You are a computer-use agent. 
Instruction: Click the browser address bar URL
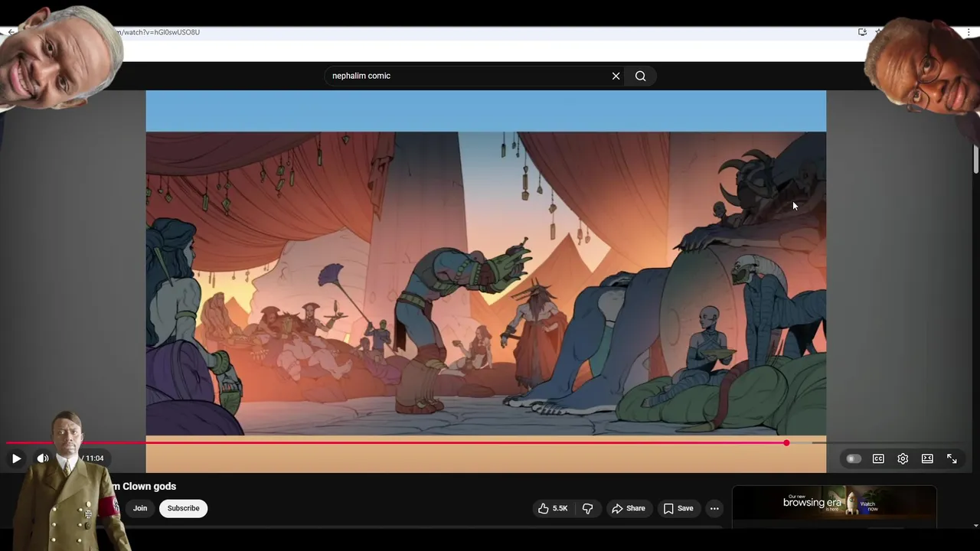coord(157,32)
